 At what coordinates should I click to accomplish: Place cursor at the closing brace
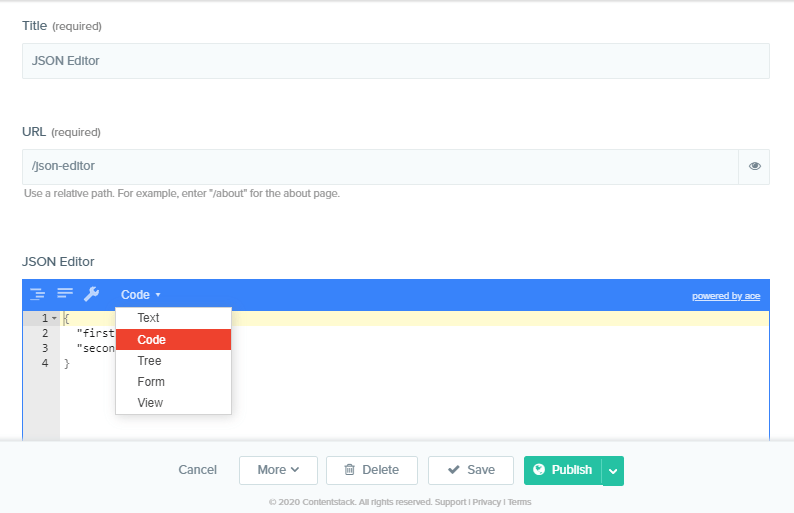66,363
